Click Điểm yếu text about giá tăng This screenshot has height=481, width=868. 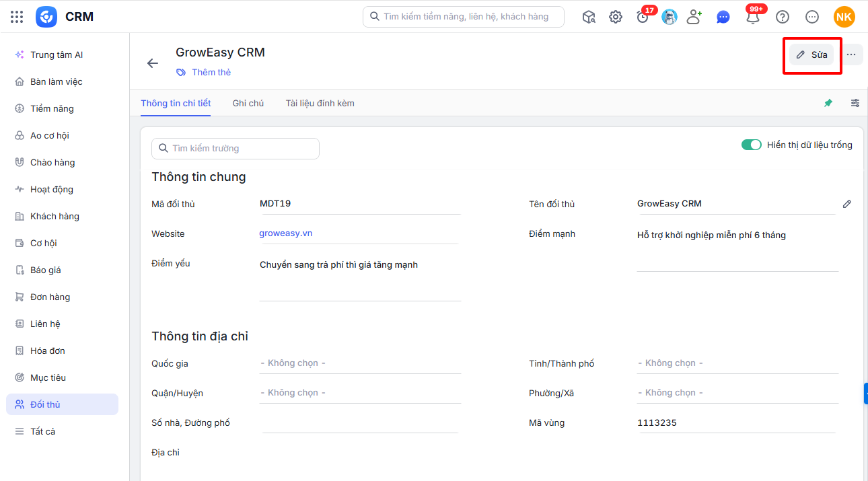338,264
